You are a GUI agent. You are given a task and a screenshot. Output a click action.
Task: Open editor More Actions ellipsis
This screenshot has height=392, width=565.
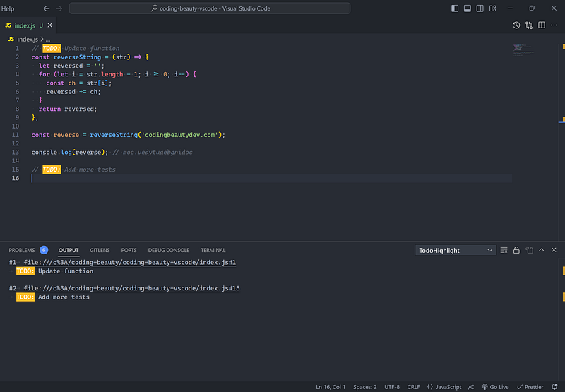(554, 25)
